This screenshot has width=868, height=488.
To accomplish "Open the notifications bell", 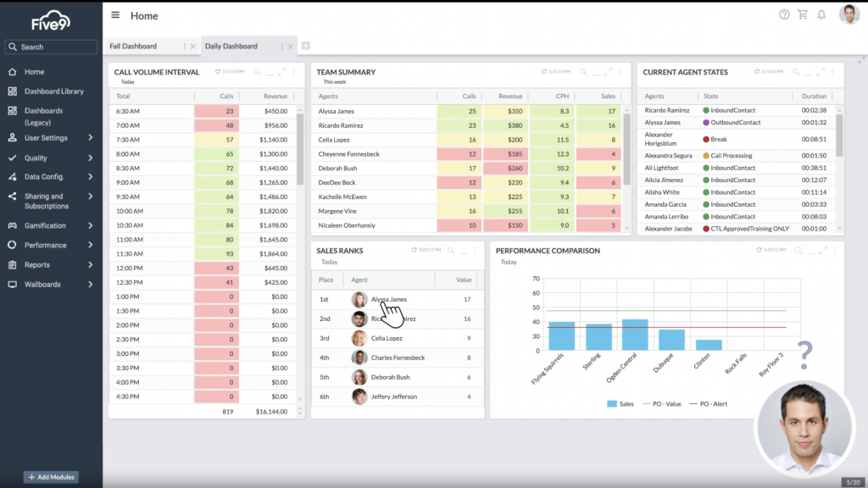I will coord(821,14).
